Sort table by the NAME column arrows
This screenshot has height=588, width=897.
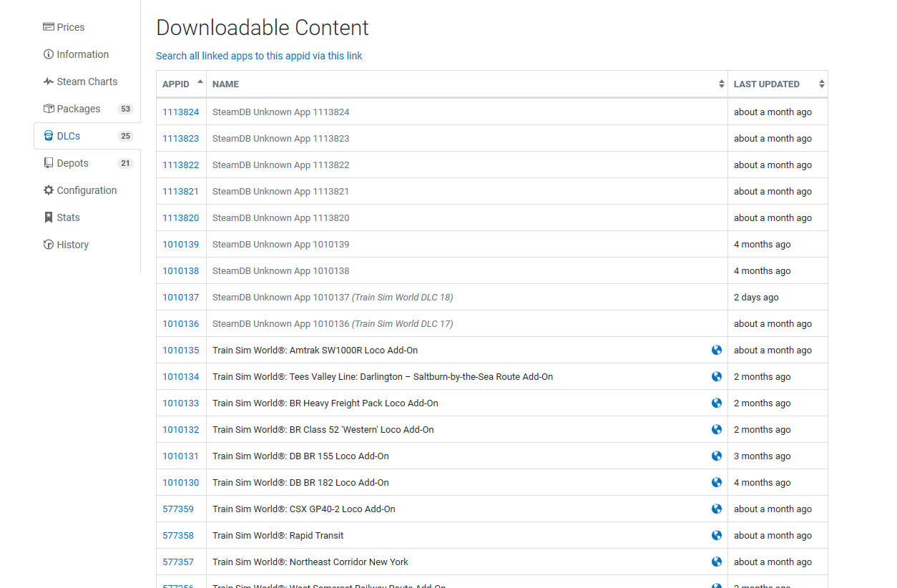tap(721, 84)
